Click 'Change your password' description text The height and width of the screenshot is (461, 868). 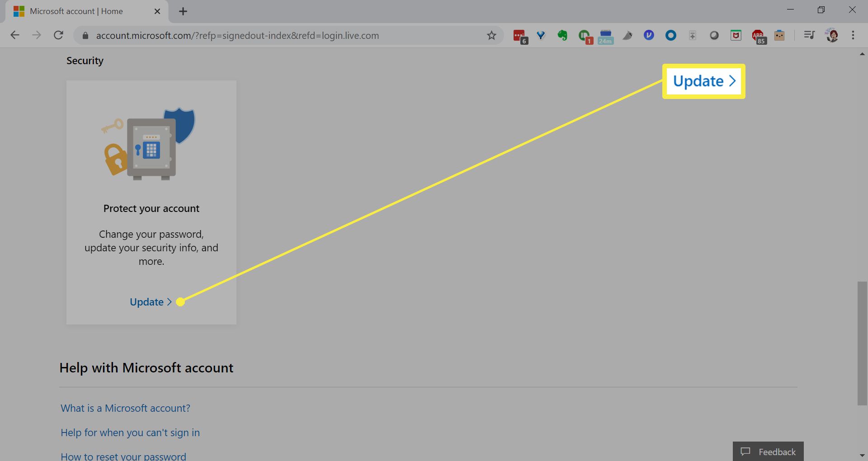[151, 248]
